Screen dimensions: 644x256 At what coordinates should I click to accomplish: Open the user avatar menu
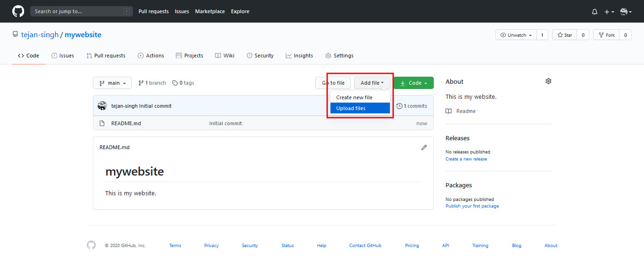click(626, 12)
